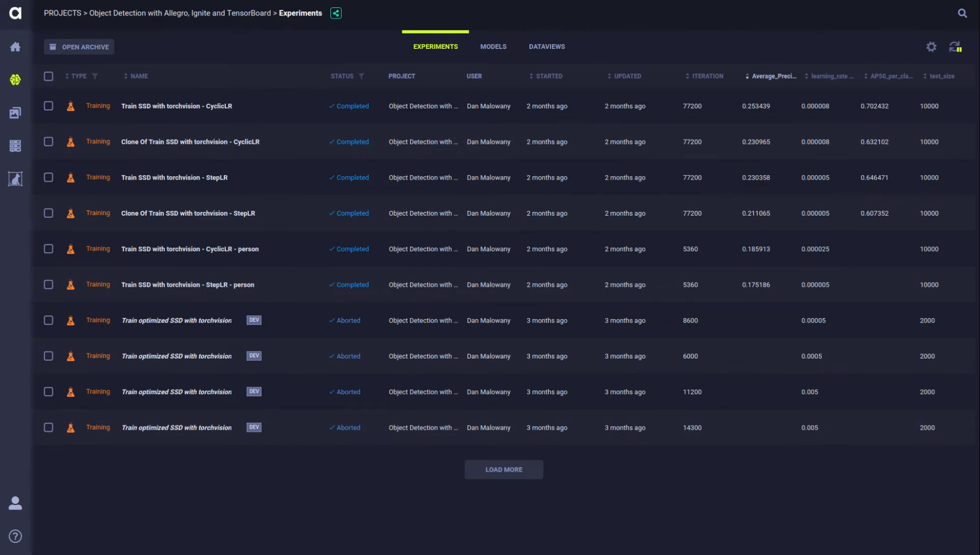Open the help question mark icon
Screen dimensions: 980x555
(15, 536)
